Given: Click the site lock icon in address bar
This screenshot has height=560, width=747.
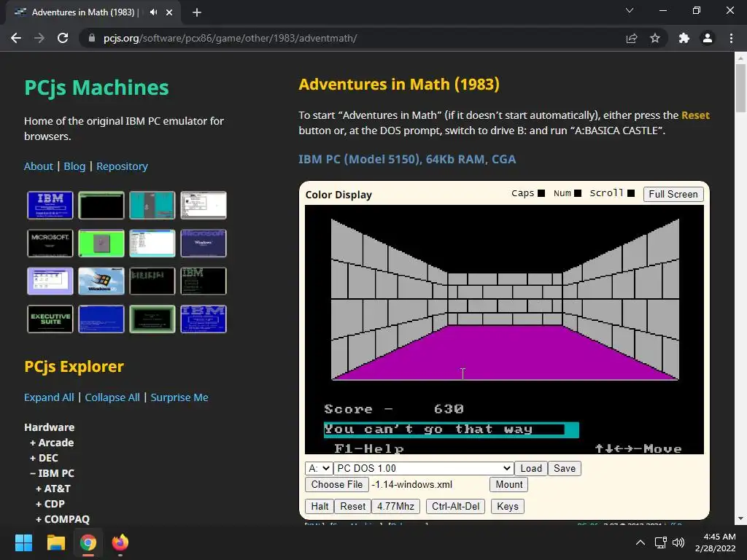Looking at the screenshot, I should point(91,38).
